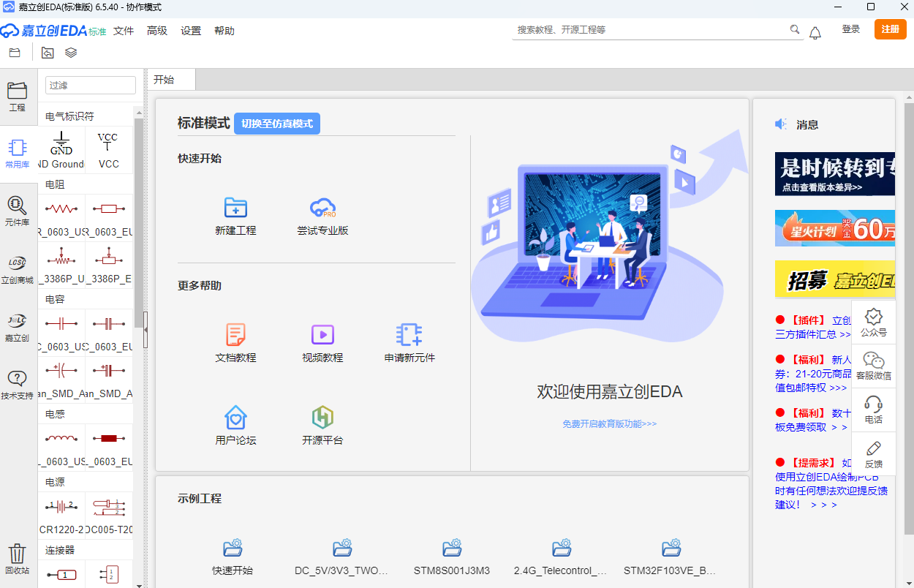The image size is (914, 588).
Task: Open the 免费开启教育版功能 link
Action: [x=609, y=423]
